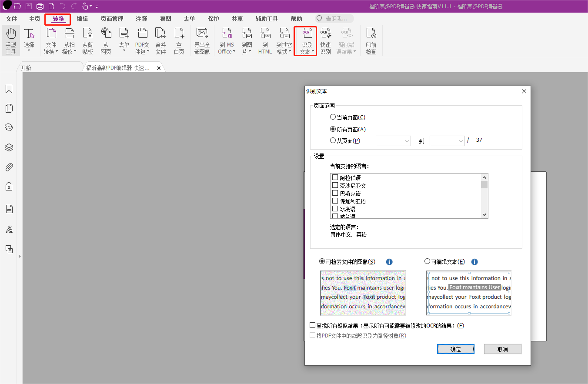Convert to image (到图片) icon

(247, 33)
